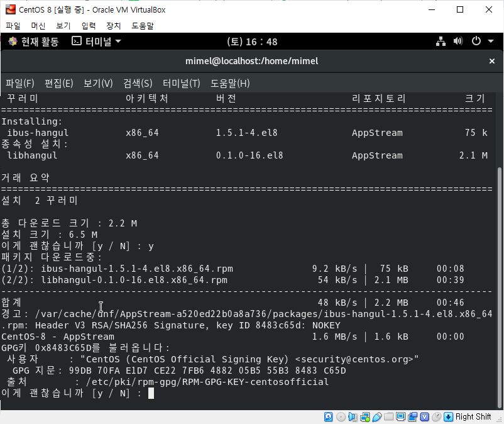This screenshot has width=504, height=424.
Task: Open terminal 파일(F) menu
Action: 20,83
